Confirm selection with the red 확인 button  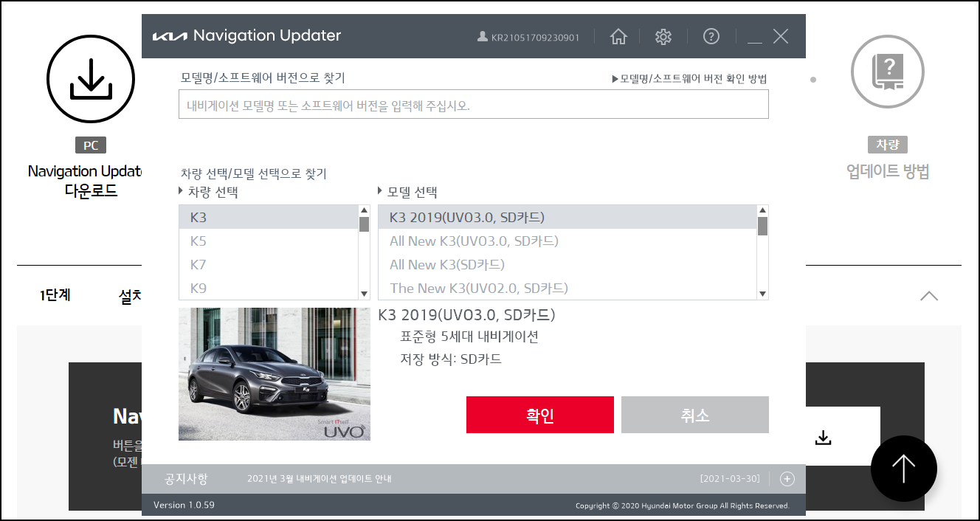540,415
